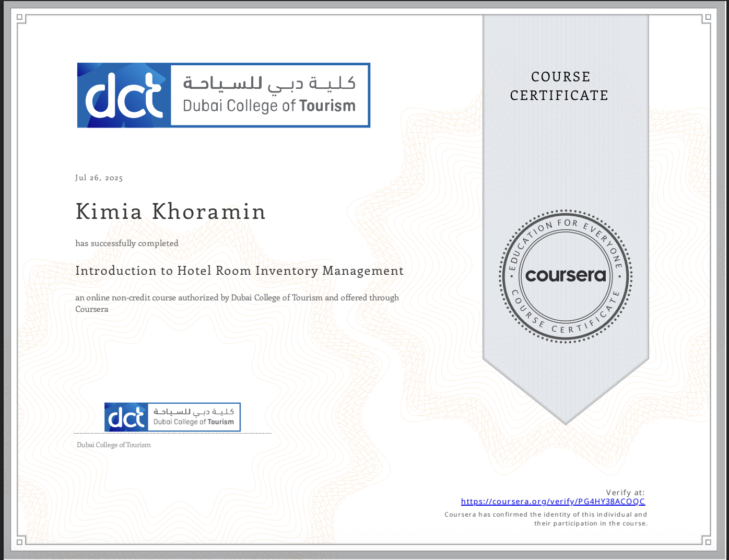Click the top-left corner registration mark
The height and width of the screenshot is (560, 729).
(x=20, y=17)
